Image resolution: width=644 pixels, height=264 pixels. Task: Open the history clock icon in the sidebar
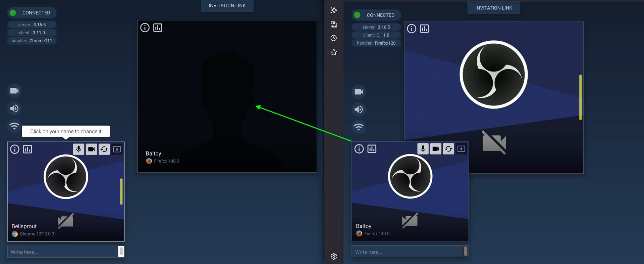333,38
